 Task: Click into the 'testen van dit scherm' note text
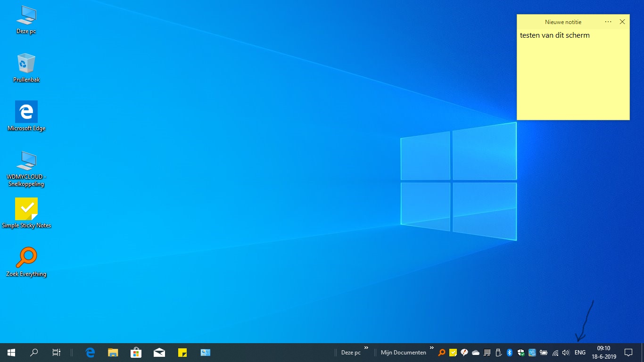coord(554,35)
